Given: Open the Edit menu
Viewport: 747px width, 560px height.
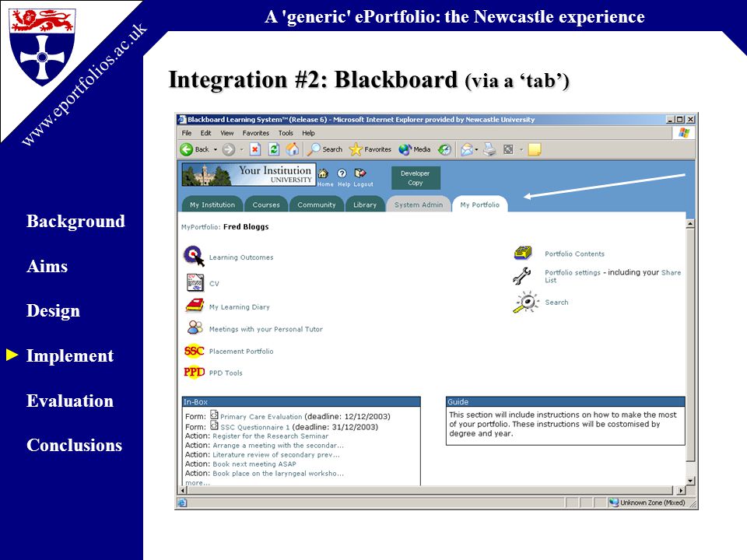Looking at the screenshot, I should tap(205, 133).
